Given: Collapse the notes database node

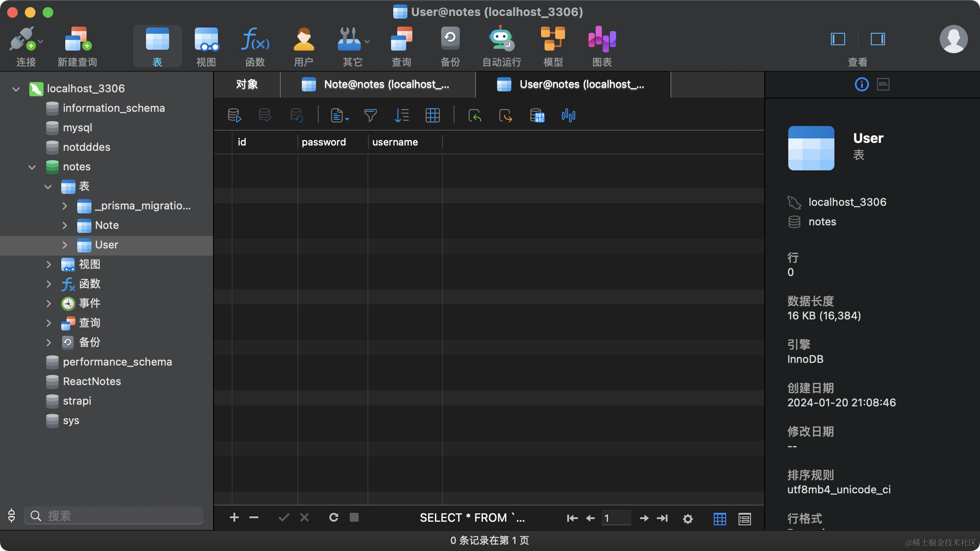Looking at the screenshot, I should tap(32, 167).
